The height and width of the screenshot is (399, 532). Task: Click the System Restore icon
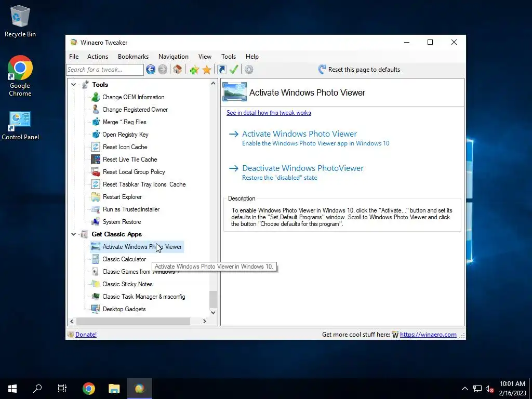click(x=96, y=222)
